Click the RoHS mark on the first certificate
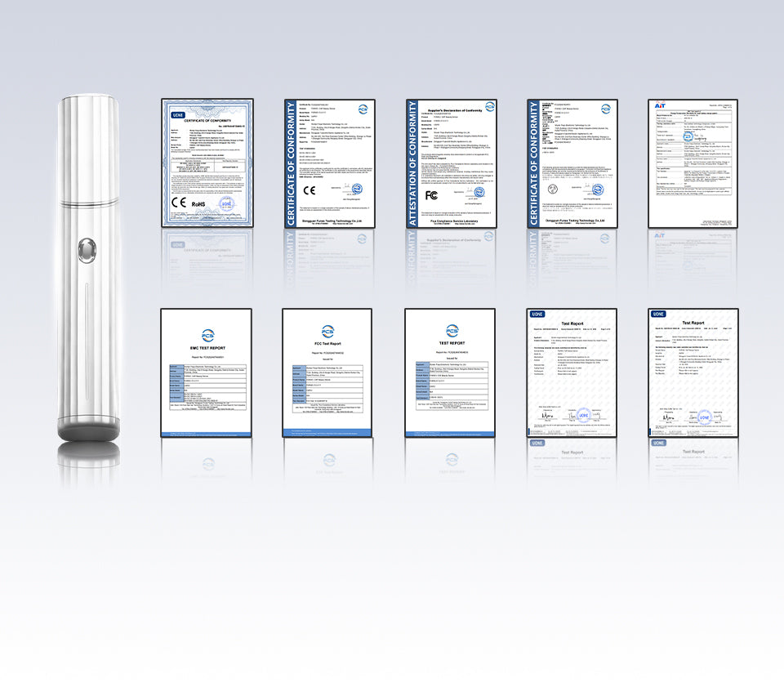 [199, 203]
